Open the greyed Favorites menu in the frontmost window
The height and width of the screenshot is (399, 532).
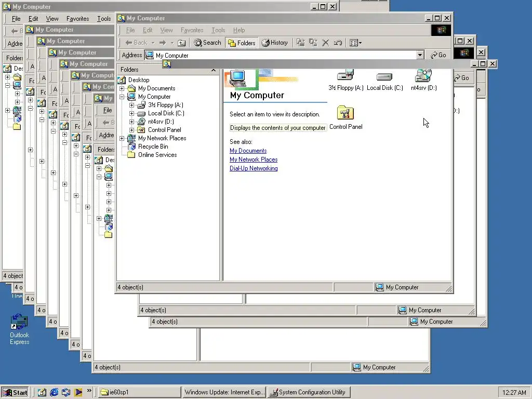192,30
